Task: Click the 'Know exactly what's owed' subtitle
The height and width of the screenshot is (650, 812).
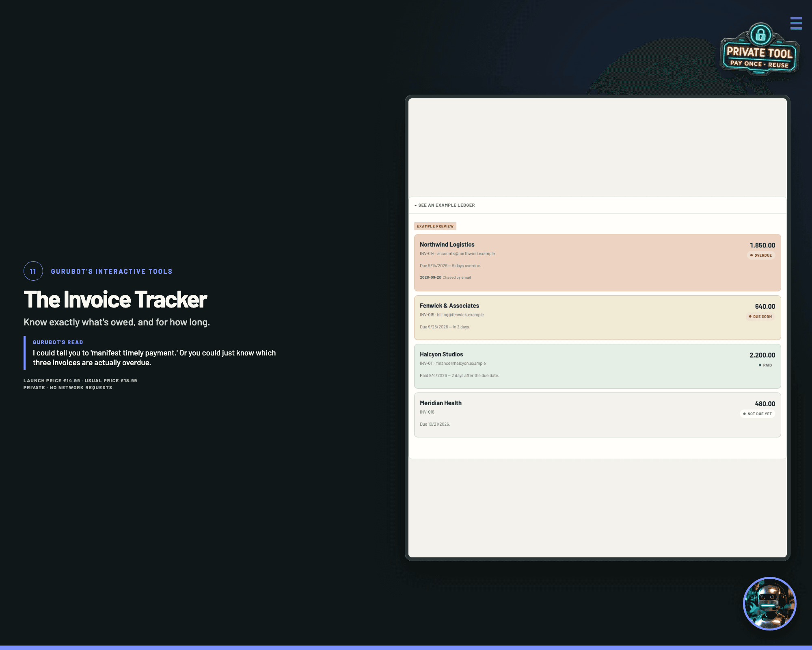Action: [x=117, y=322]
